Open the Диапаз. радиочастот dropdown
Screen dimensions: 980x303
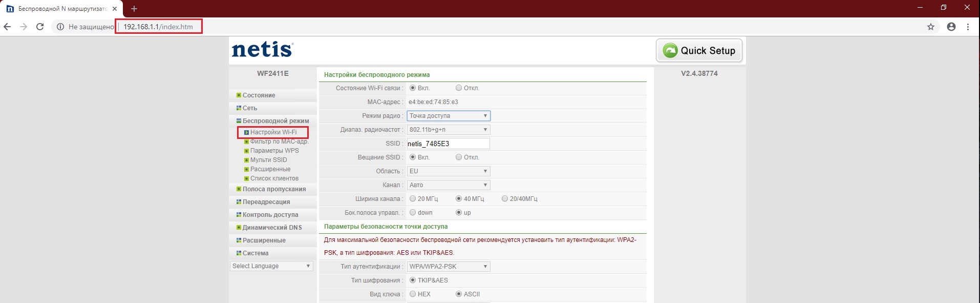pyautogui.click(x=449, y=130)
